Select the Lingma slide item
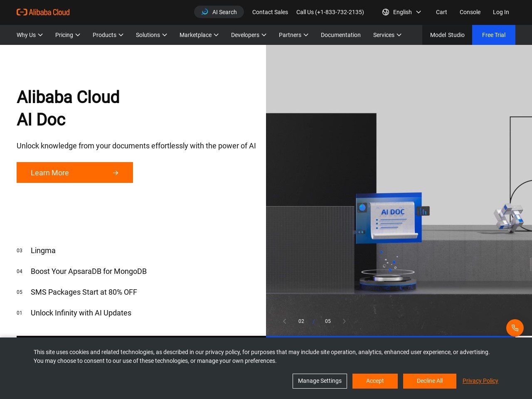This screenshot has width=532, height=399. tap(43, 251)
